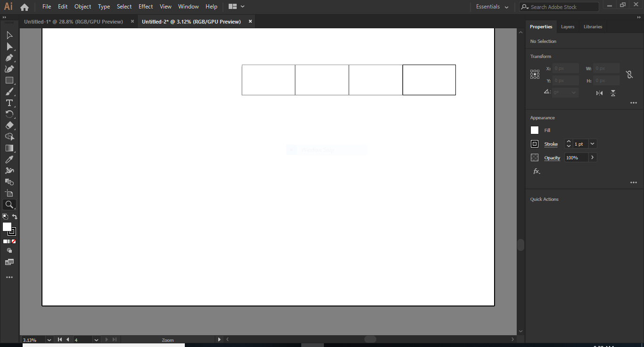
Task: Switch to the Layers panel tab
Action: (568, 27)
